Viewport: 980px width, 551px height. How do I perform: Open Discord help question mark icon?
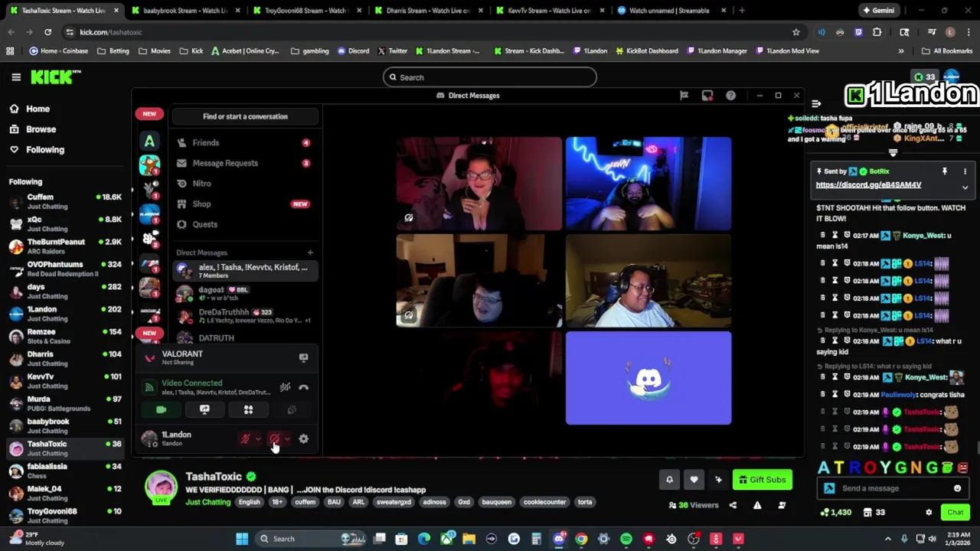[x=730, y=96]
